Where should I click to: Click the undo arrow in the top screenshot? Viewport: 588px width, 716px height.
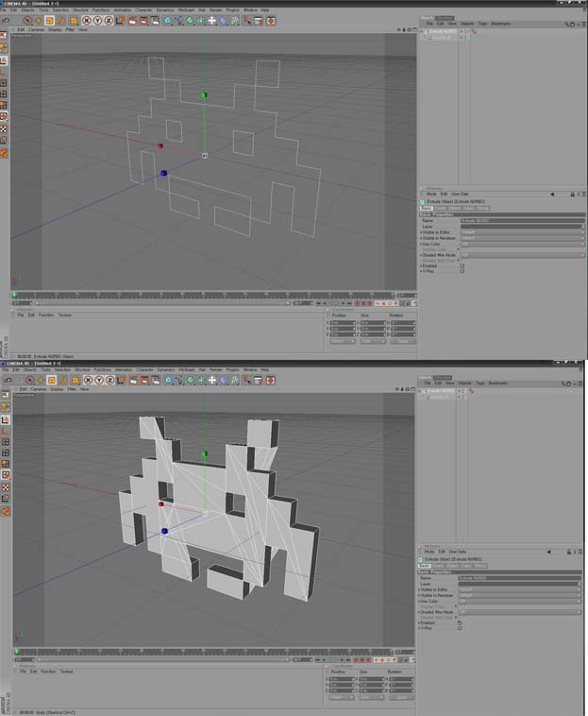[x=6, y=21]
